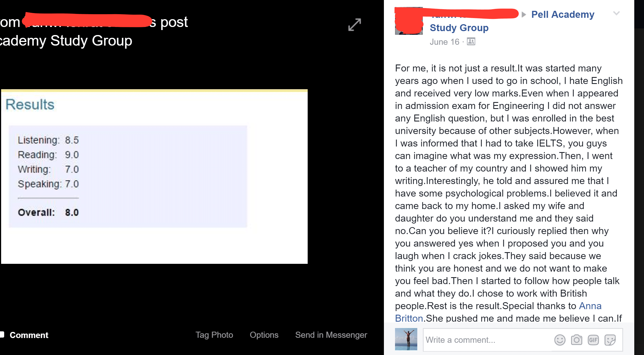Open the emoji picker in comment box
Viewport: 644px width, 355px height.
pos(560,340)
